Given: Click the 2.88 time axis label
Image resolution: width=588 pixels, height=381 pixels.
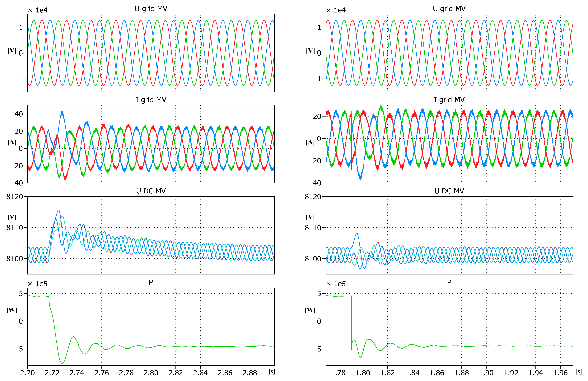Looking at the screenshot, I should click(250, 373).
